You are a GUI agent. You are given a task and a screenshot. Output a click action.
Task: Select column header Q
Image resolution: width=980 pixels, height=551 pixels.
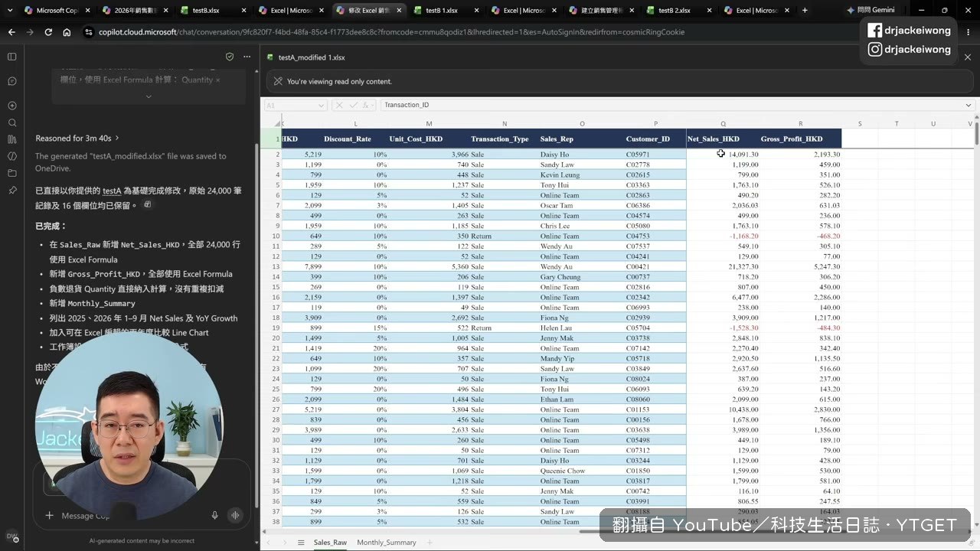pos(724,123)
